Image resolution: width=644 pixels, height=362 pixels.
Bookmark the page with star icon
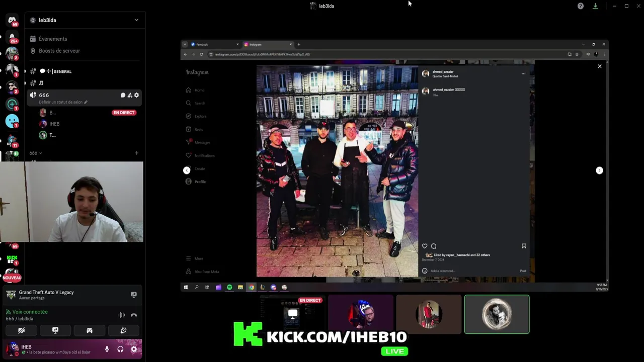click(577, 54)
